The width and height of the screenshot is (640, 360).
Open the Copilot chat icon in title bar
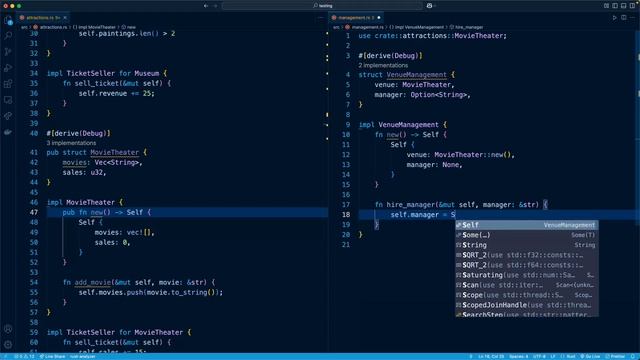pyautogui.click(x=429, y=6)
